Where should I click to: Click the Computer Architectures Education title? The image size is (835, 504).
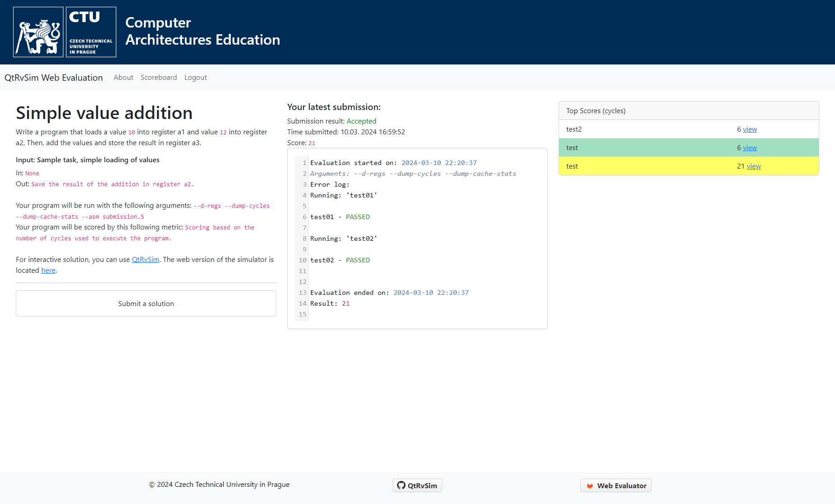pyautogui.click(x=202, y=31)
